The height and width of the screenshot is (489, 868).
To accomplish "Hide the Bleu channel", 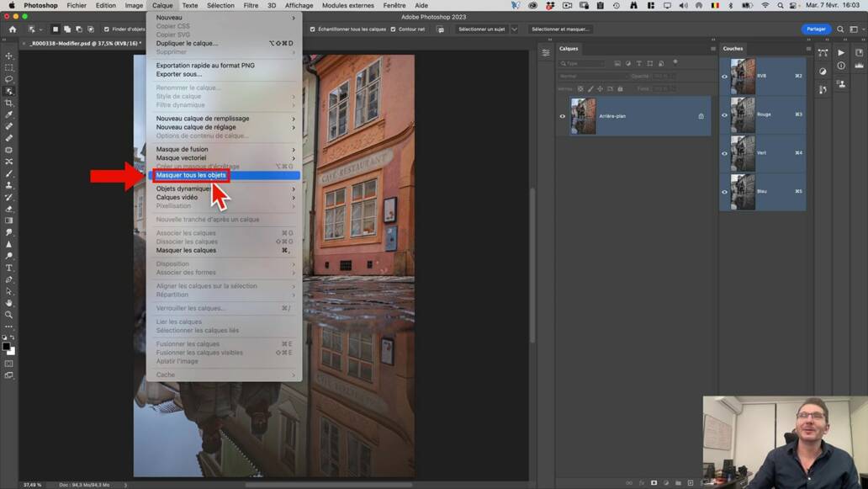I will pos(722,192).
